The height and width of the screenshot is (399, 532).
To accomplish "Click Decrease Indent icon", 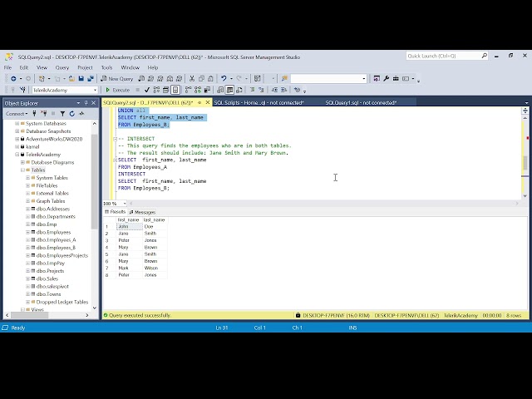I will point(274,90).
